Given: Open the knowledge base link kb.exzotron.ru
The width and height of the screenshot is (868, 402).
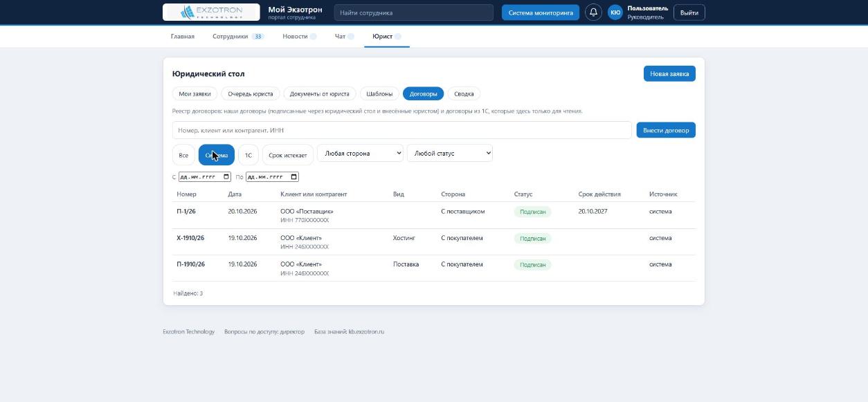Looking at the screenshot, I should point(366,331).
